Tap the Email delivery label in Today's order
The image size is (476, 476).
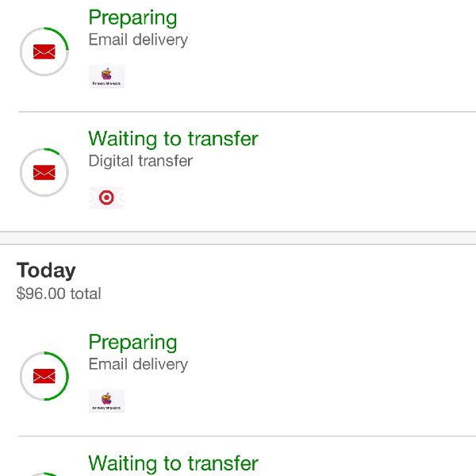138,365
